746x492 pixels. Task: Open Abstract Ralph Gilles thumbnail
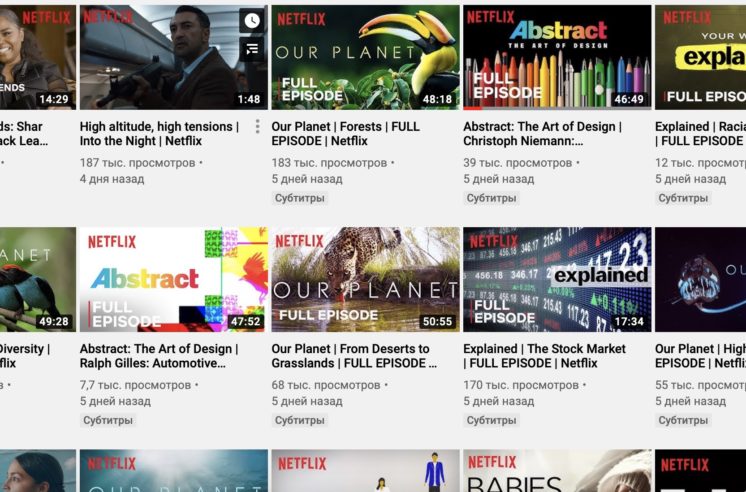tap(173, 279)
